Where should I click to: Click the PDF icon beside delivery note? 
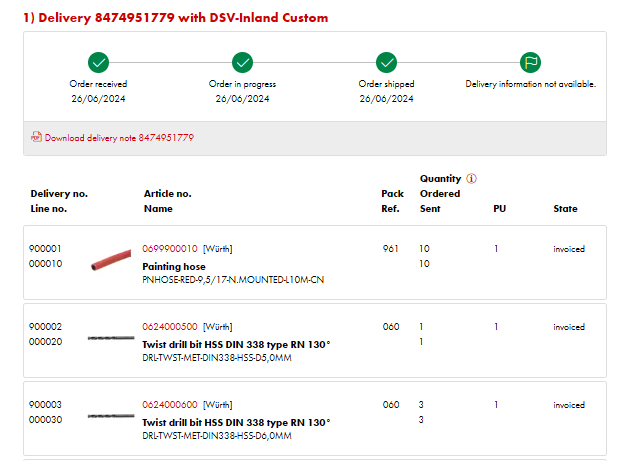(37, 138)
